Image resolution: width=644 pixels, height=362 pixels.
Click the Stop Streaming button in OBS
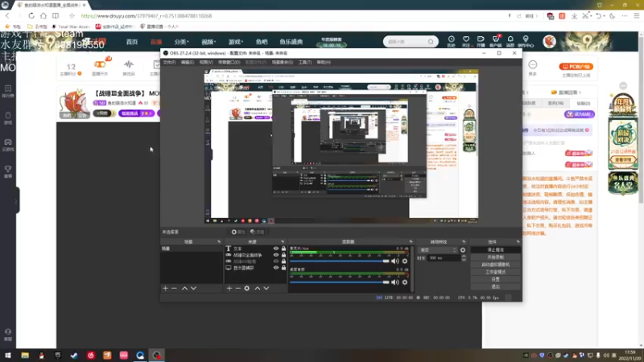click(495, 250)
